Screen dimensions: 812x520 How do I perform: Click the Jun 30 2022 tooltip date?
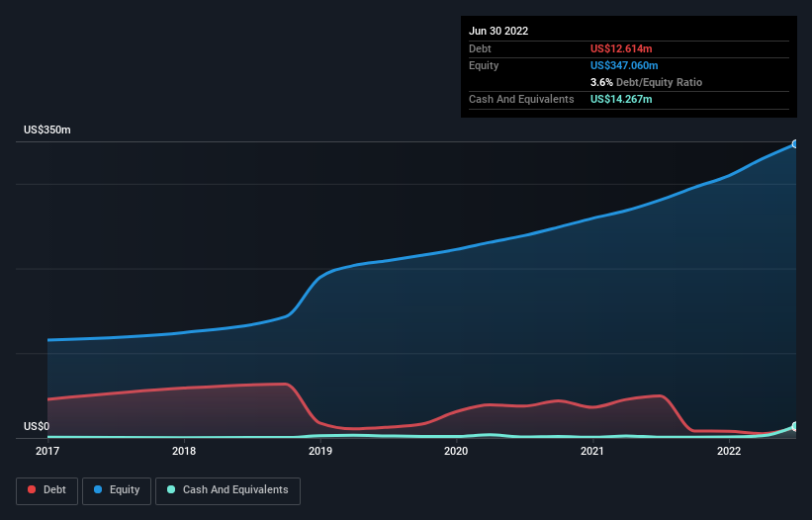[x=498, y=31]
